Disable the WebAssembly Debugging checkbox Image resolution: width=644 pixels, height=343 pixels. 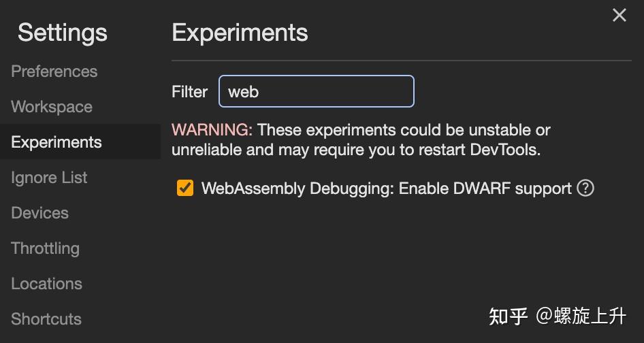coord(185,188)
